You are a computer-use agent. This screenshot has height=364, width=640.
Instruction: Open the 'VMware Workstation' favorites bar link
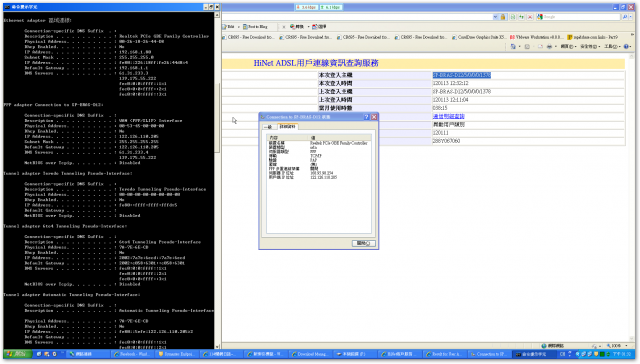(x=537, y=37)
